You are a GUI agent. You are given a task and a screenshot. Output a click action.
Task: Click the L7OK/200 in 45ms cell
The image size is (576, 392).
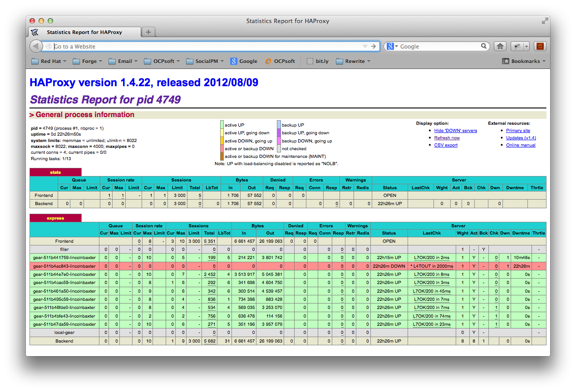(432, 291)
